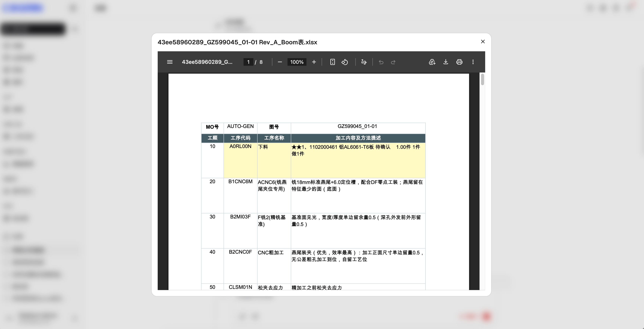Click the truncated file name in toolbar
This screenshot has width=644, height=329.
(x=207, y=62)
